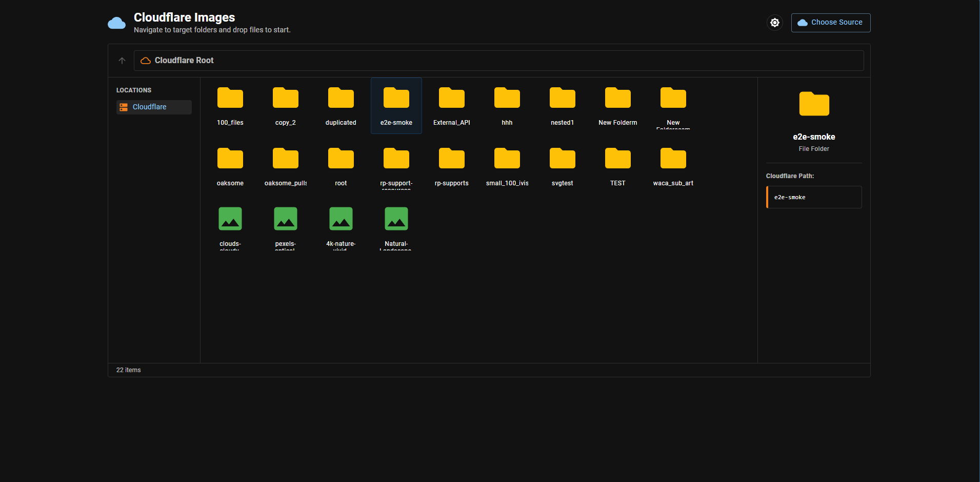Click the 'Cloudflare Path:' label

[x=790, y=176]
